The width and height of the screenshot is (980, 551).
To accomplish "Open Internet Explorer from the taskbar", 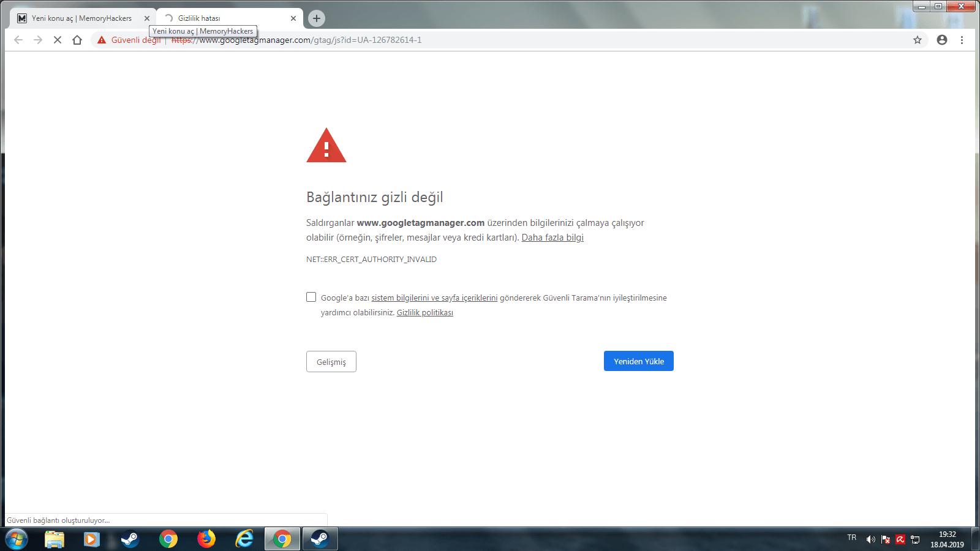I will [244, 539].
